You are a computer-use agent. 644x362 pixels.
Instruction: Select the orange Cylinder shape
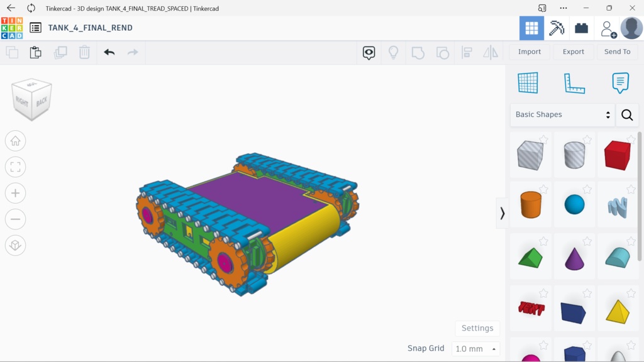(x=531, y=204)
